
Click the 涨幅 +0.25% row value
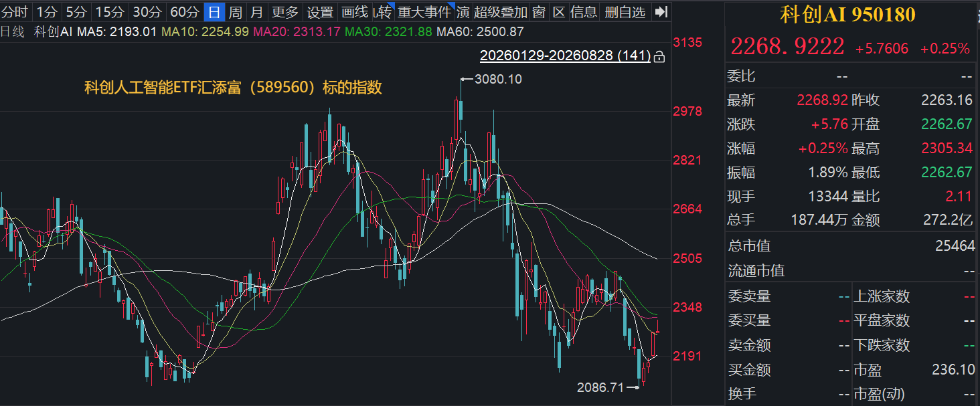pyautogui.click(x=823, y=148)
